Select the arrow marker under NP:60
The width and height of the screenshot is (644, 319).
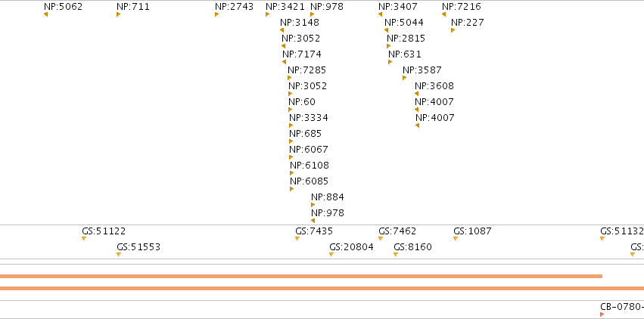pyautogui.click(x=291, y=110)
